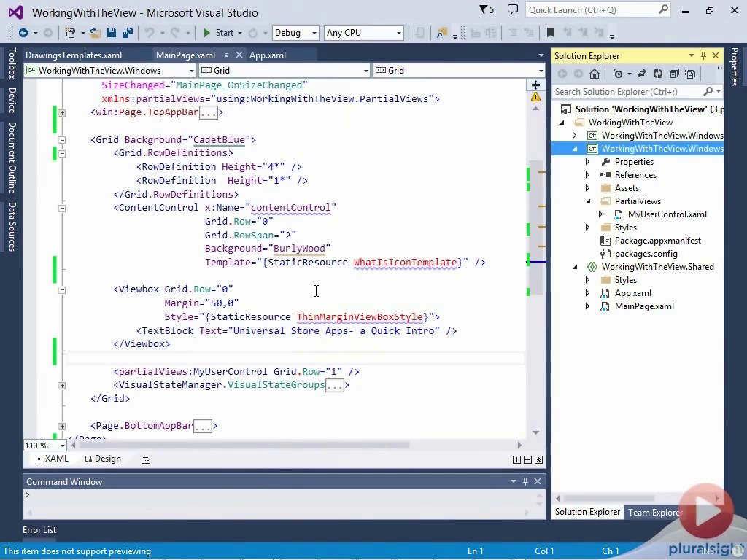Click the Document Outline icon beside Design tab
Screen dimensions: 747x560
tap(146, 459)
